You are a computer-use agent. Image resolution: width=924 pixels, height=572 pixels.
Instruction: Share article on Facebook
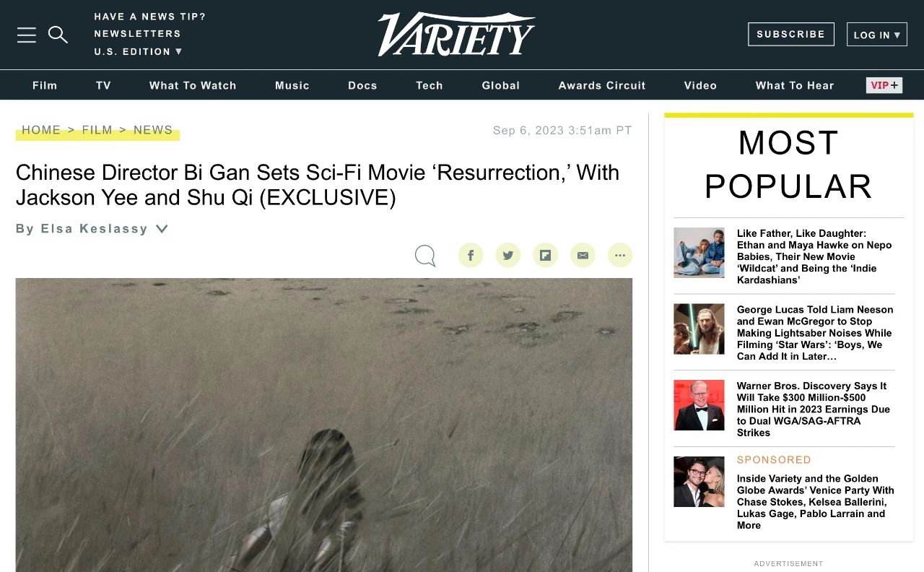tap(471, 255)
